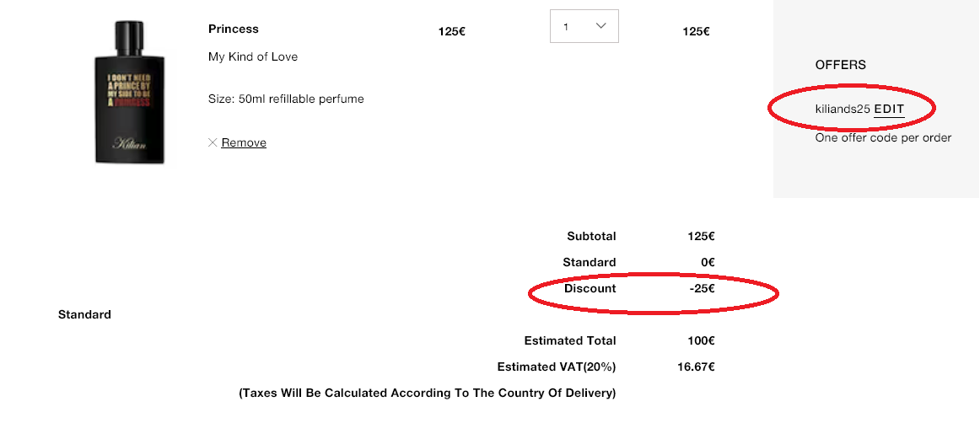
Task: Click the Remove link for Princess
Action: 244,142
